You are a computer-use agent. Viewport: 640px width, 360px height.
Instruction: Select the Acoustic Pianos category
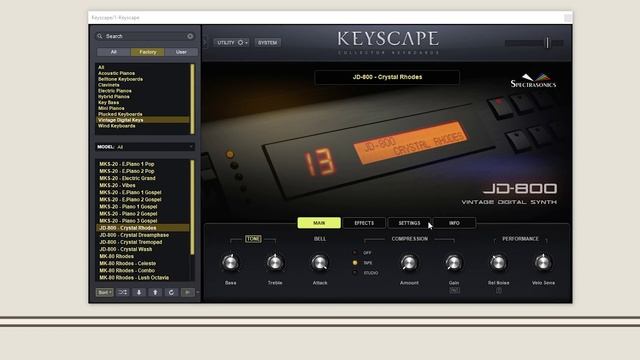(x=143, y=73)
